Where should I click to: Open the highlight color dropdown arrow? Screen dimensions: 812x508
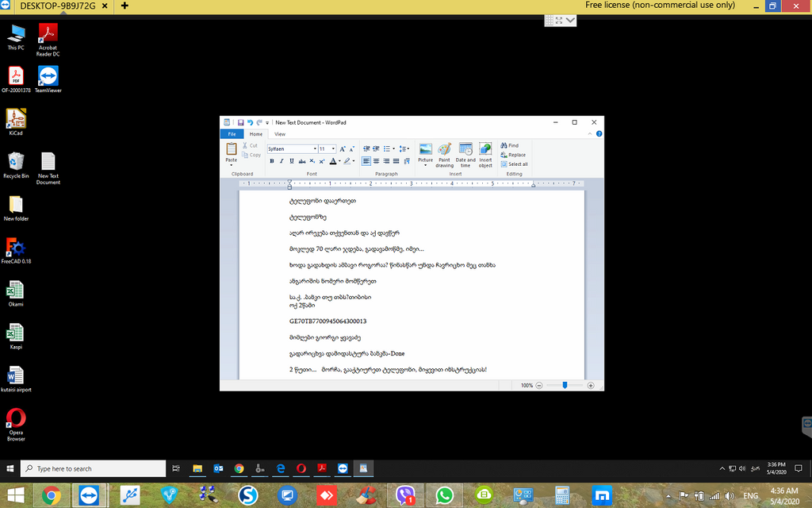coord(354,161)
